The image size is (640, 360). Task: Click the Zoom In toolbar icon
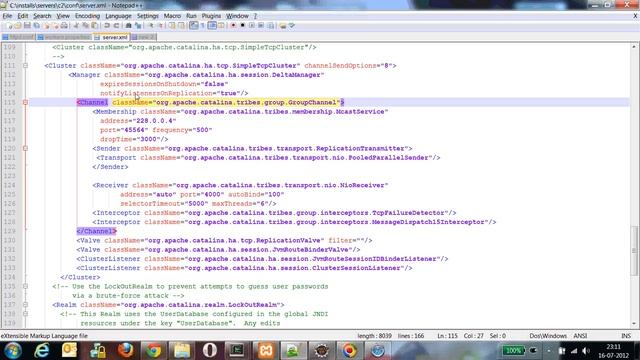pyautogui.click(x=151, y=25)
